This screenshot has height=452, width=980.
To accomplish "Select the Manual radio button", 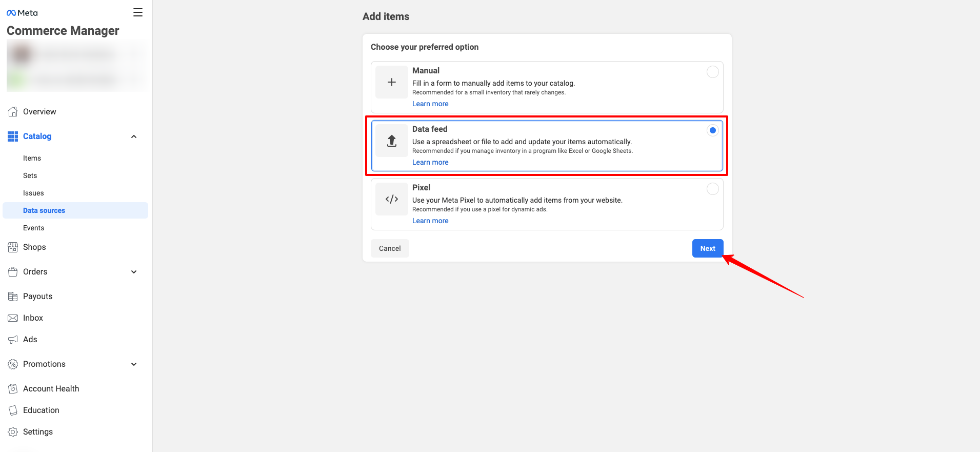I will pyautogui.click(x=712, y=72).
